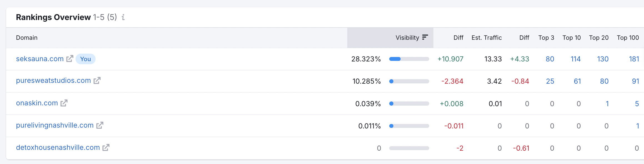Sort table by Top 3 column
The image size is (644, 164).
[546, 38]
